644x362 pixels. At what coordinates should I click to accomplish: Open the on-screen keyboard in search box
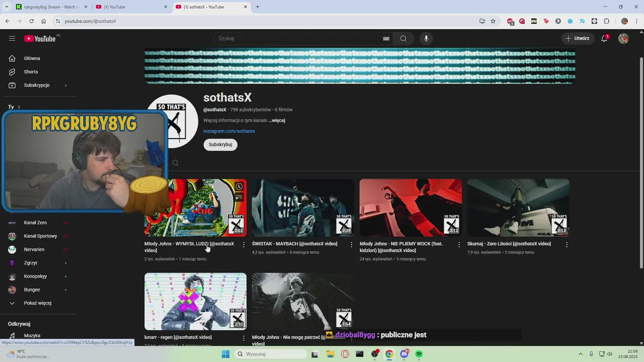(x=386, y=39)
